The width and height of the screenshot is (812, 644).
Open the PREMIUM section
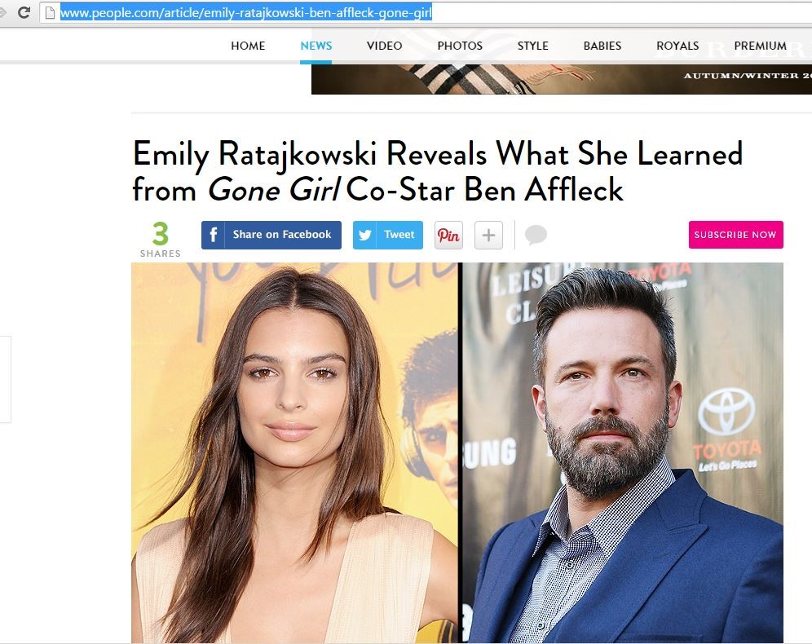[760, 46]
